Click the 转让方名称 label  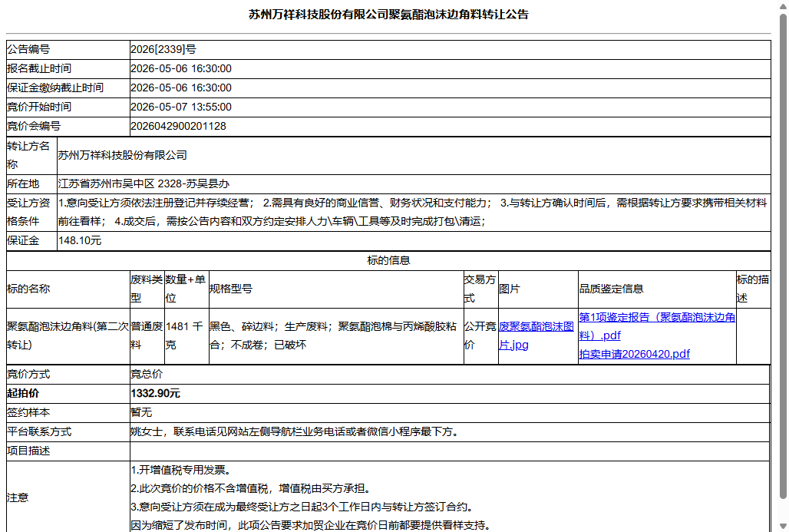point(28,156)
